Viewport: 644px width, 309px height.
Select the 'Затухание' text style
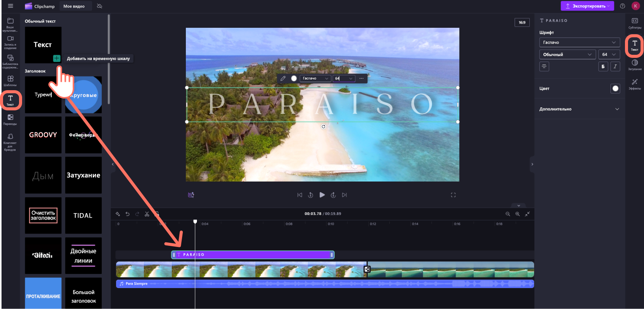pos(83,175)
